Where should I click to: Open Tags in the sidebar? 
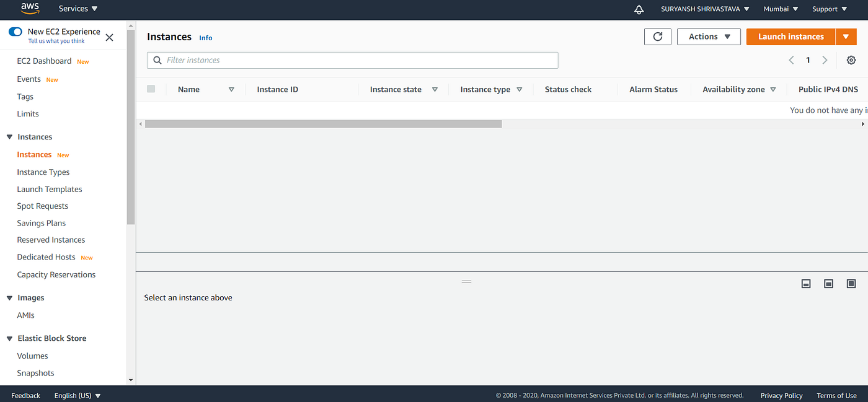click(x=25, y=97)
